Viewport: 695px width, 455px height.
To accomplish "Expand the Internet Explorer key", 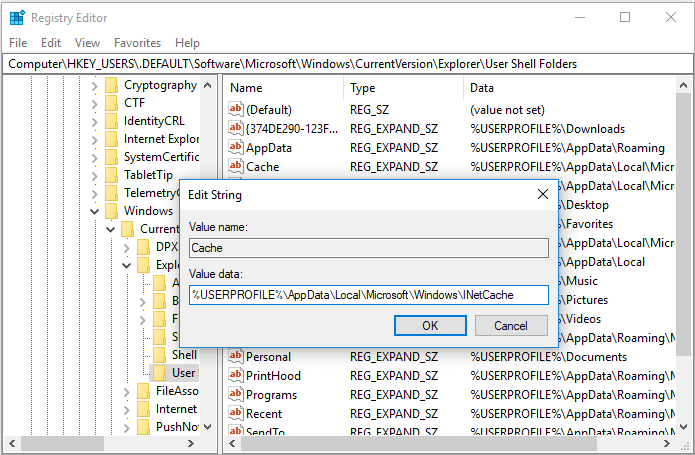I will pyautogui.click(x=94, y=140).
